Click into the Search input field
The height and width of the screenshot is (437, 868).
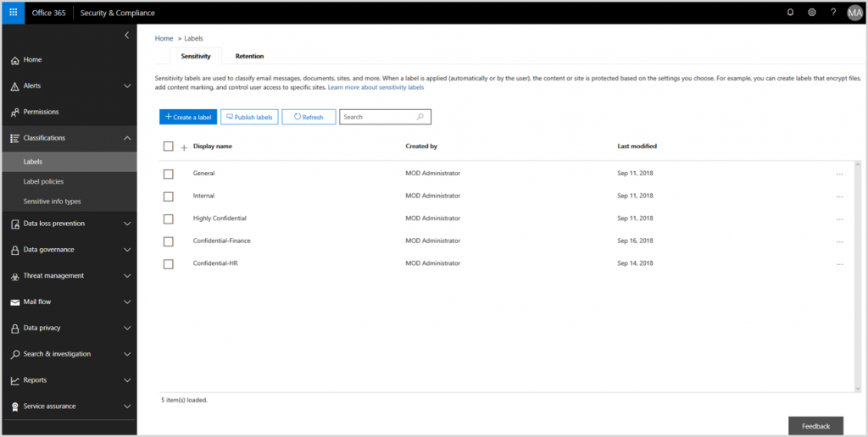coord(377,117)
